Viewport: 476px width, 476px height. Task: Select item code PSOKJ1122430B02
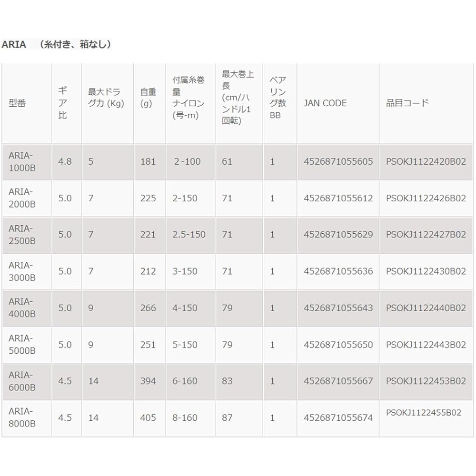[426, 271]
